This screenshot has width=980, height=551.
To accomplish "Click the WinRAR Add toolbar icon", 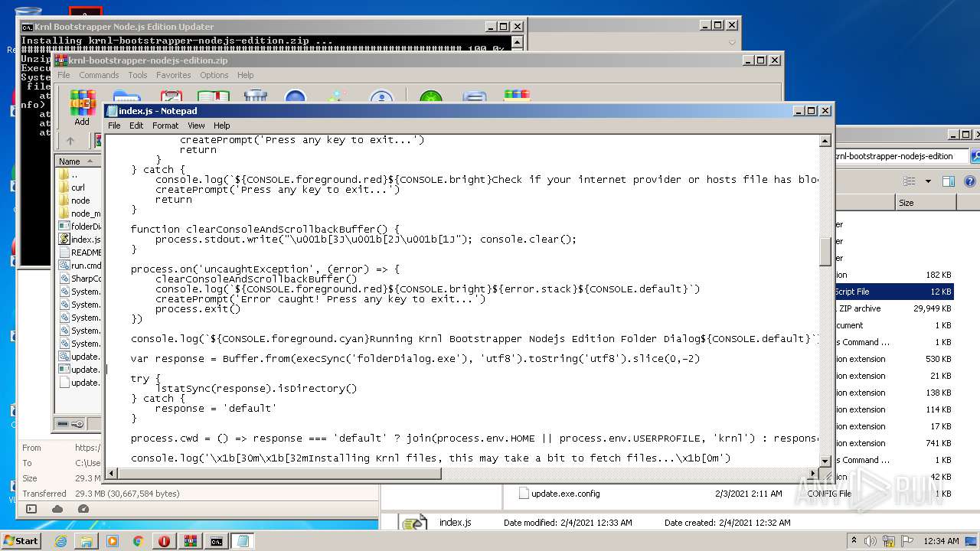I will (x=82, y=107).
